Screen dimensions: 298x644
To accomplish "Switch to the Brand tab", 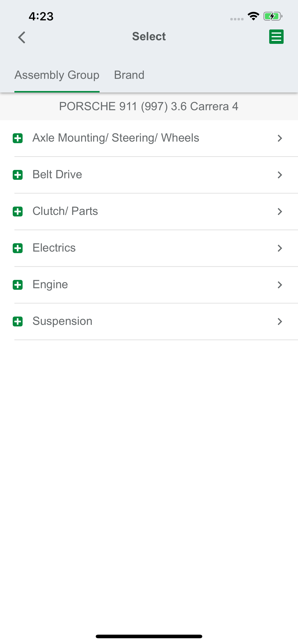I will (129, 75).
